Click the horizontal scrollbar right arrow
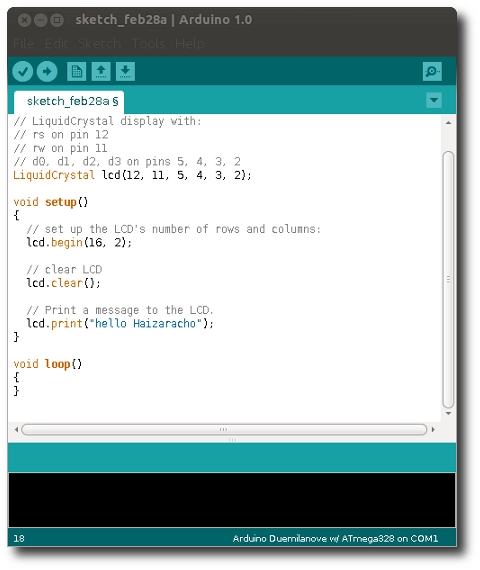Screen dimensions: 480x570 pos(433,429)
